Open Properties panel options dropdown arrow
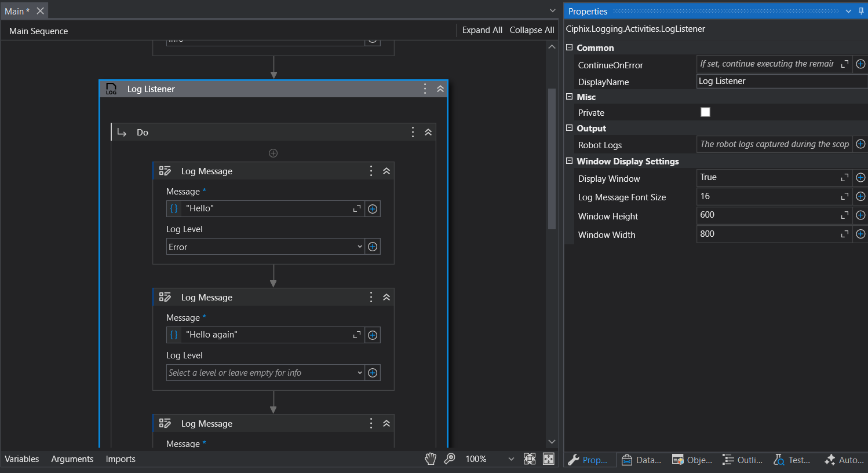The width and height of the screenshot is (868, 473). [x=848, y=11]
